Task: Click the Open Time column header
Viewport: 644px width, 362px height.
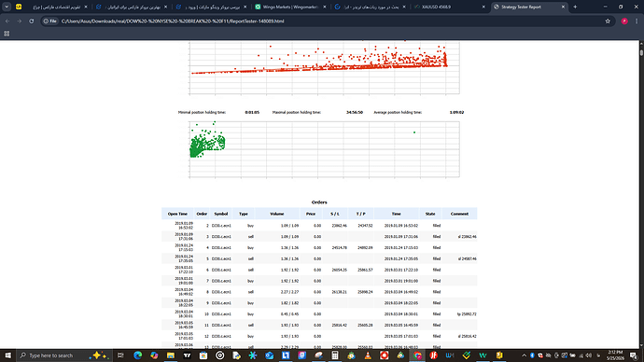Action: coord(177,214)
